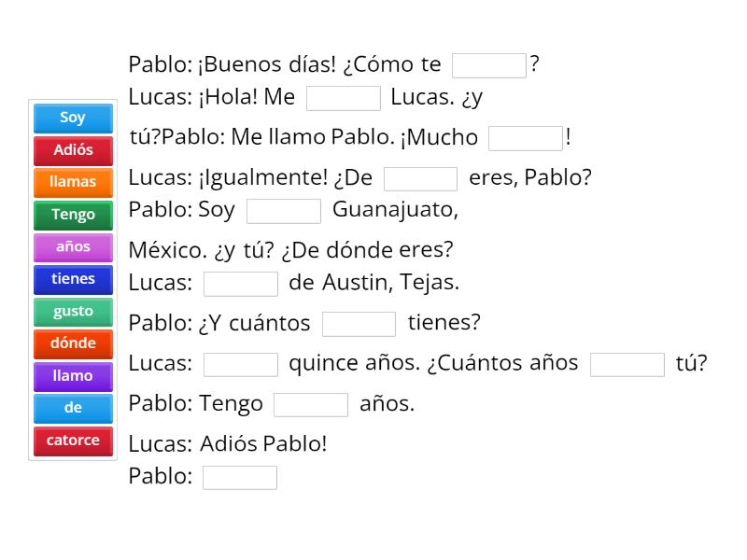Select the word tile "Soy"
This screenshot has width=747, height=560.
pos(72,118)
